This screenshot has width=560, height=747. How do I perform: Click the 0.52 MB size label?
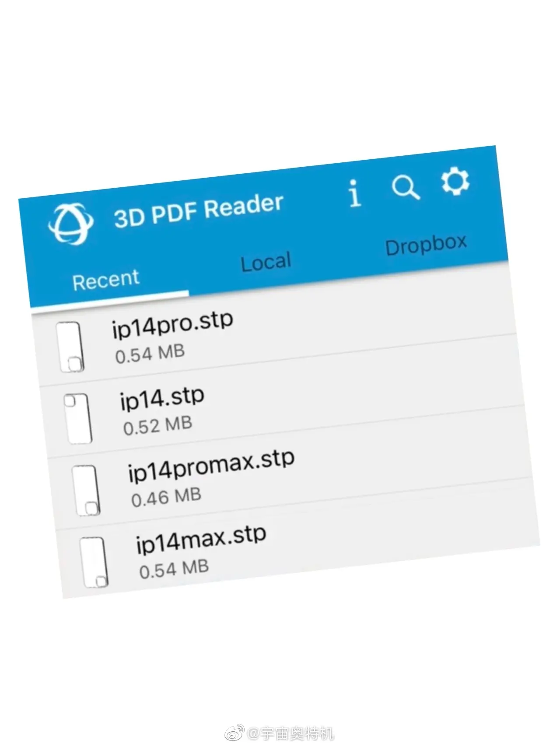[x=157, y=425]
